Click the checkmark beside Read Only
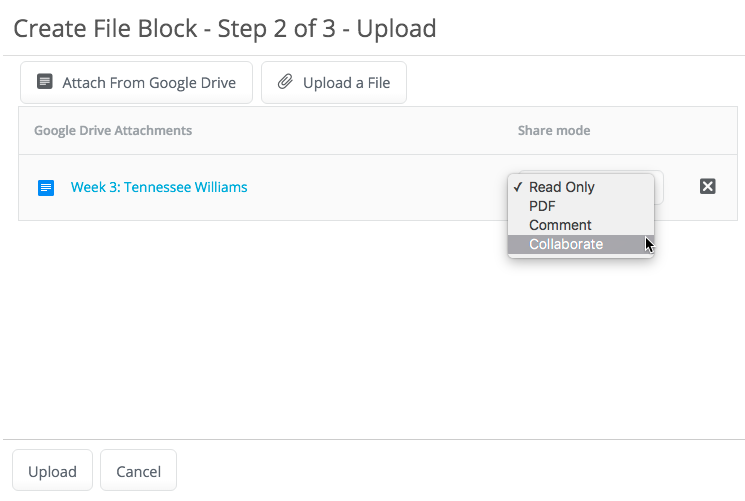Viewport: 745px width, 501px height. 518,187
